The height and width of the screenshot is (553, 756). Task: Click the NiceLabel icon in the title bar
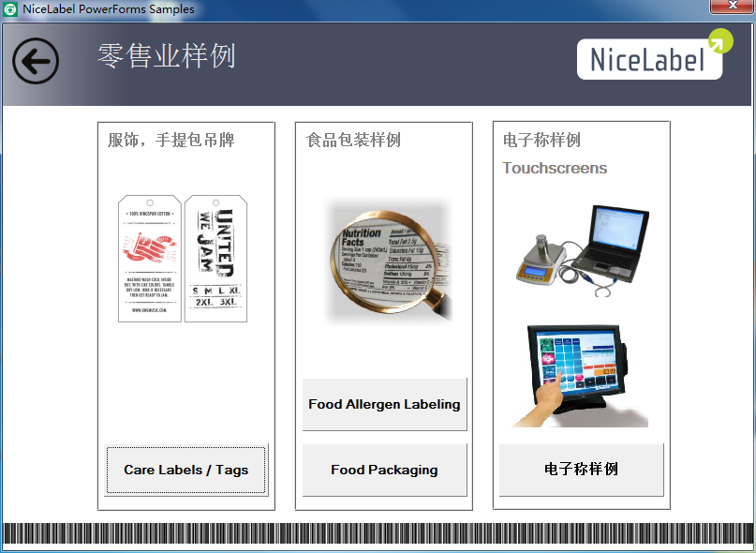point(11,7)
